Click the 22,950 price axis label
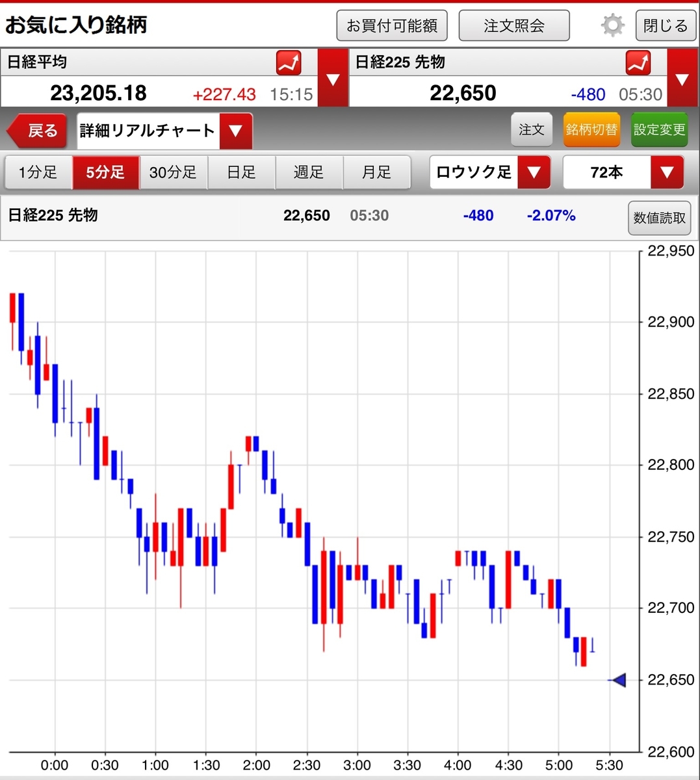Screen dimensions: 700x780 [671, 251]
